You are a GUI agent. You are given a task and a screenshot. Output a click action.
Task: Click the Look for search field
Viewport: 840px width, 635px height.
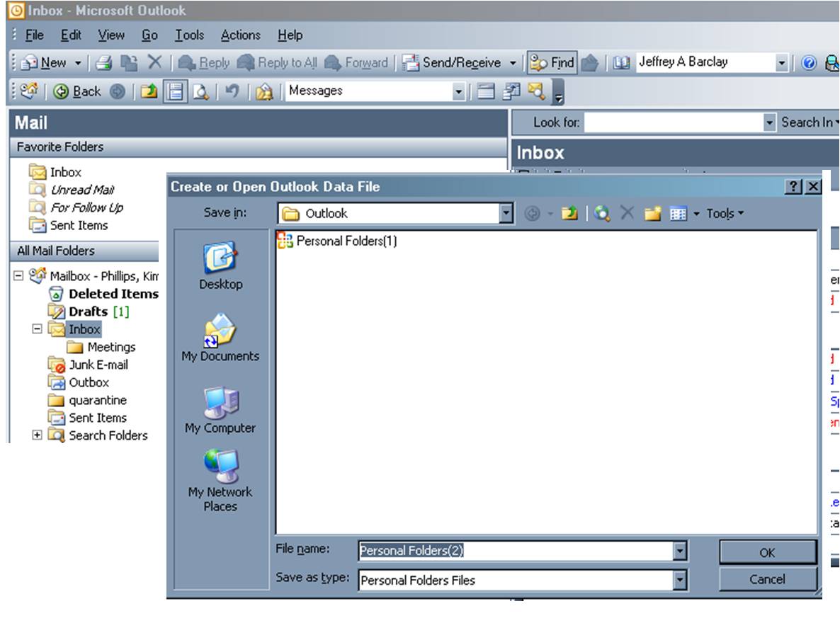click(674, 122)
